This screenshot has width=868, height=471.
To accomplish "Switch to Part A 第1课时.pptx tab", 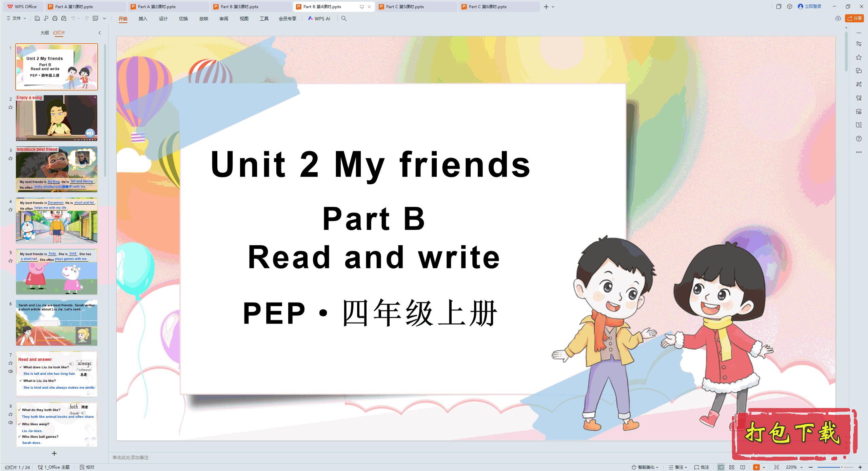I will click(85, 6).
